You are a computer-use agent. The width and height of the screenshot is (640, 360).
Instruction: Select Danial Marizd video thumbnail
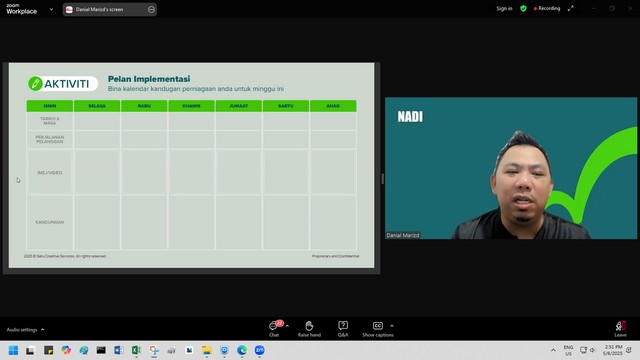coord(511,168)
